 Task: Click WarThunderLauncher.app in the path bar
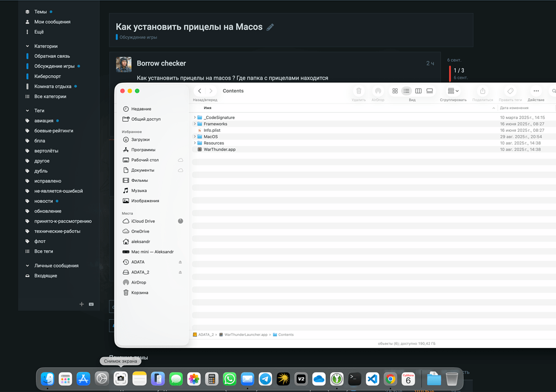[x=244, y=335]
